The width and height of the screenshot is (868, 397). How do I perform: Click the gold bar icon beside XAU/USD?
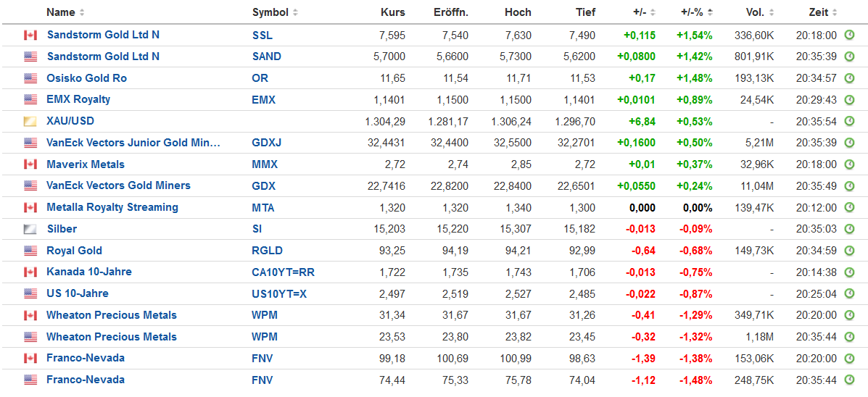click(30, 121)
